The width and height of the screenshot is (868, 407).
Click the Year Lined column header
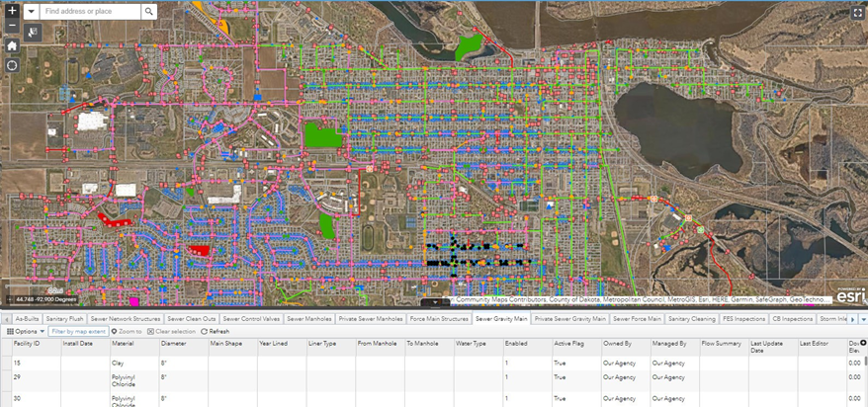tap(282, 347)
